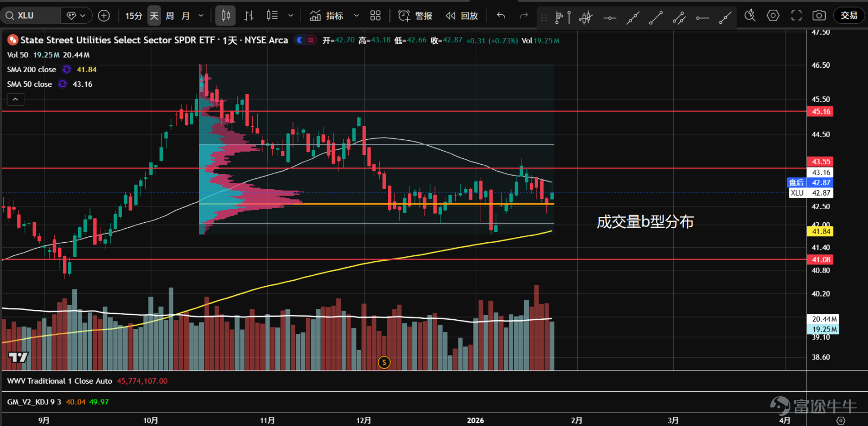Select the WWV Traditional indicator pane label
The height and width of the screenshot is (426, 868).
[x=60, y=381]
